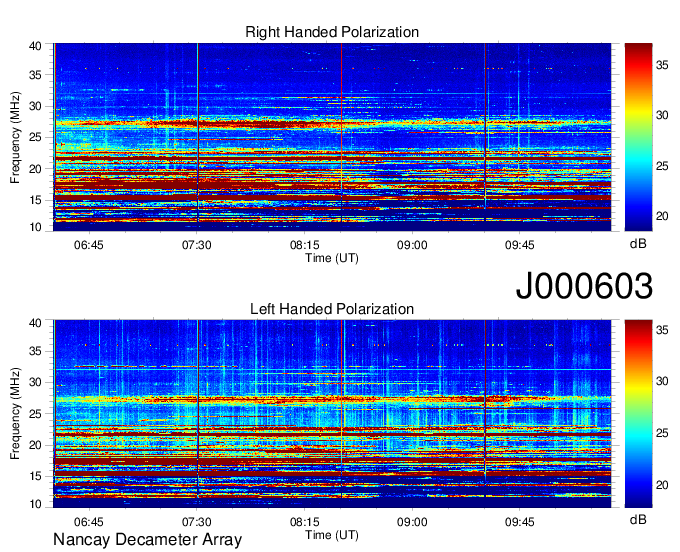Click the 30 MHz tick on lower plot

click(x=35, y=382)
